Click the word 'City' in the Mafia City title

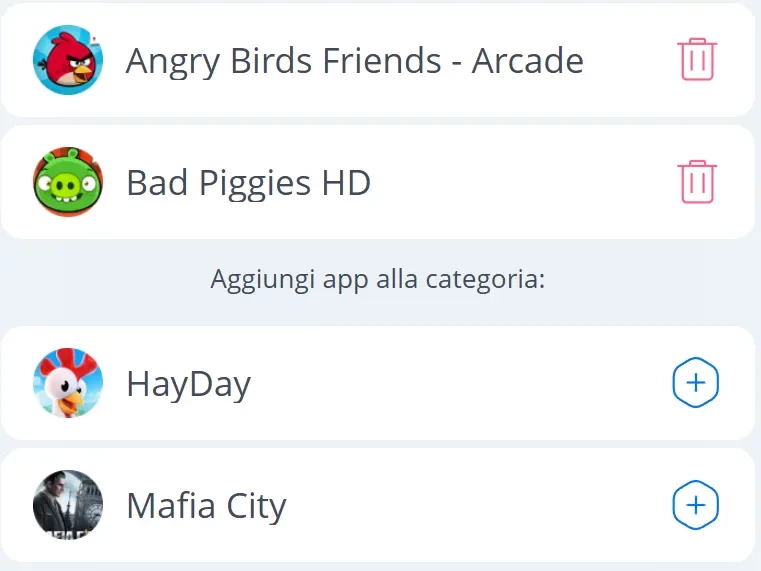[x=255, y=507]
